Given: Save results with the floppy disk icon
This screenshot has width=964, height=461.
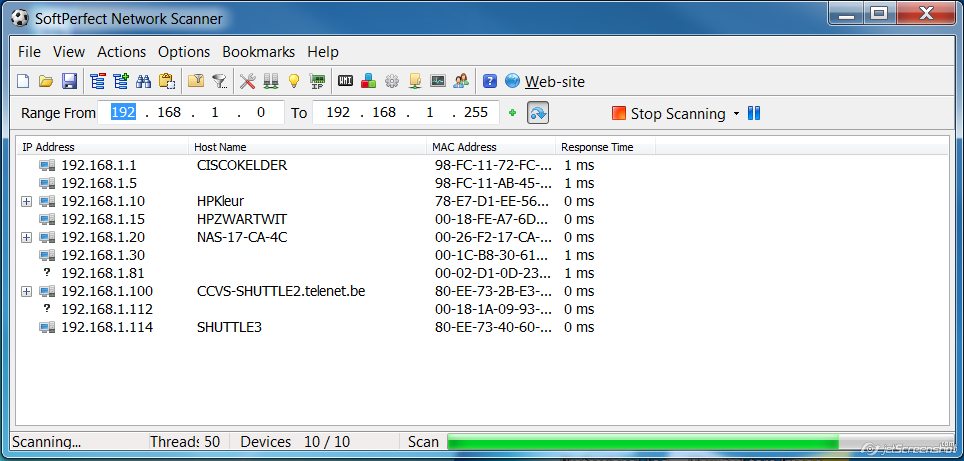Looking at the screenshot, I should [69, 81].
